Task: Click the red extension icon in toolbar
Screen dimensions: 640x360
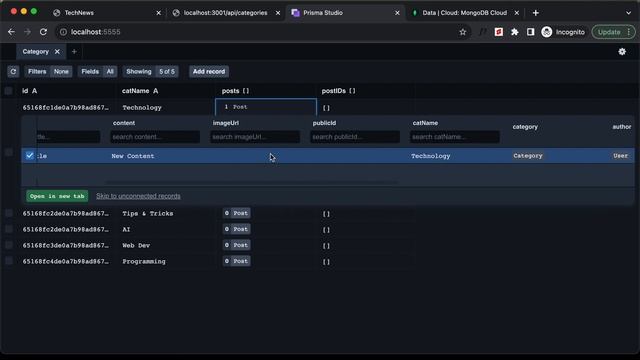Action: point(498,32)
